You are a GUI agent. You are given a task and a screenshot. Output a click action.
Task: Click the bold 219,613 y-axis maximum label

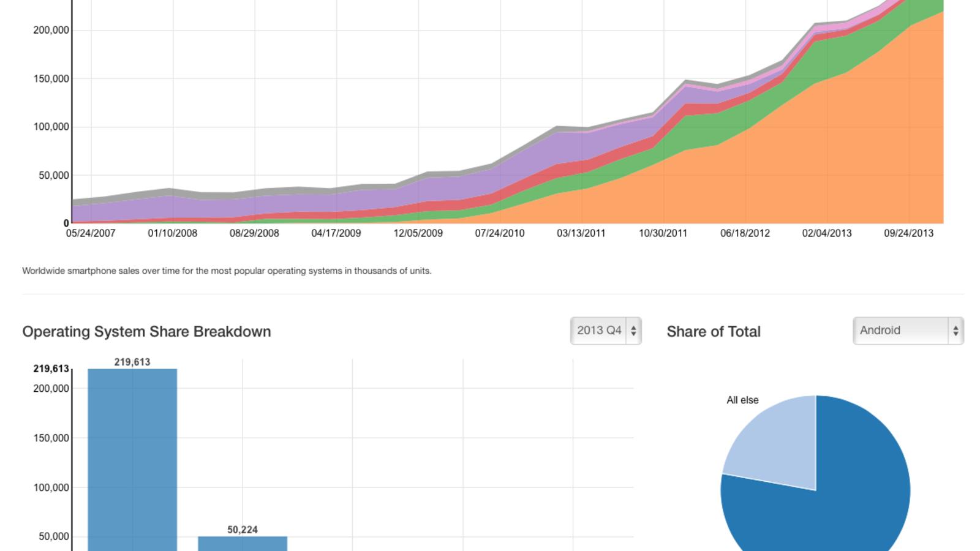point(51,369)
